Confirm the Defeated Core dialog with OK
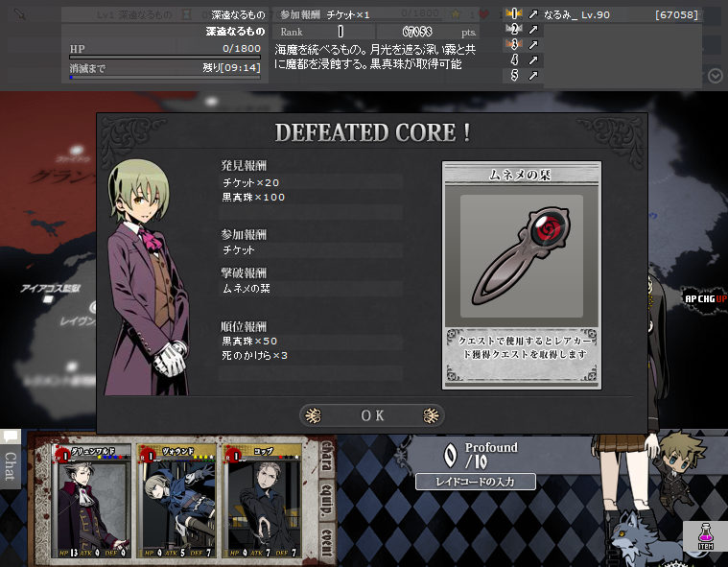Screen dimensions: 728x567 click(x=372, y=415)
